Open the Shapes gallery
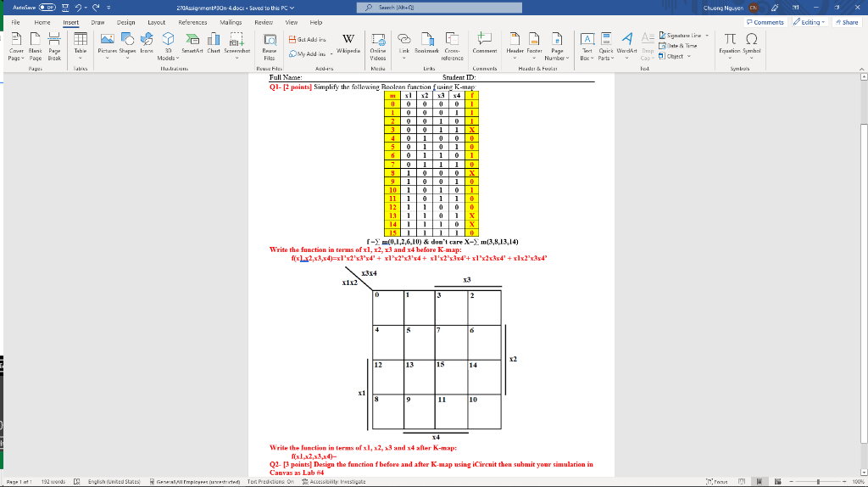 [x=127, y=47]
